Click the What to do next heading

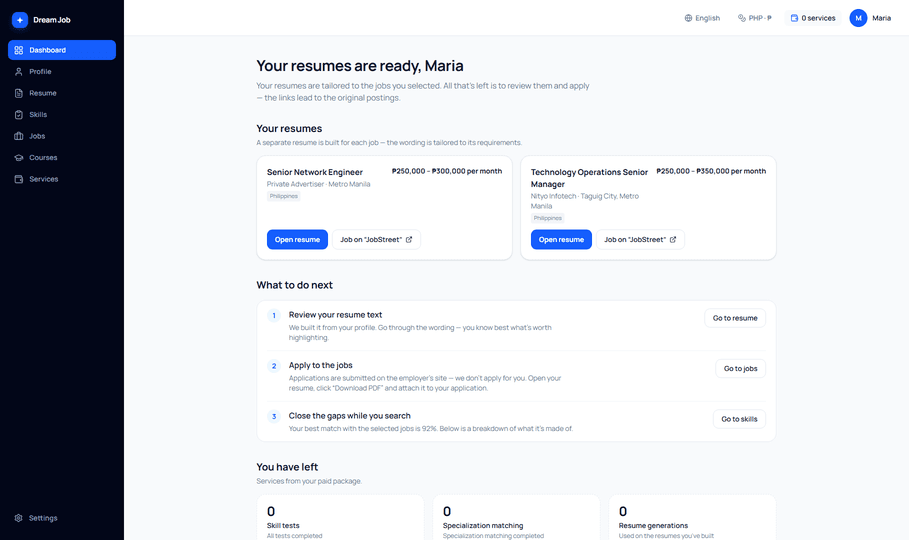pos(294,285)
